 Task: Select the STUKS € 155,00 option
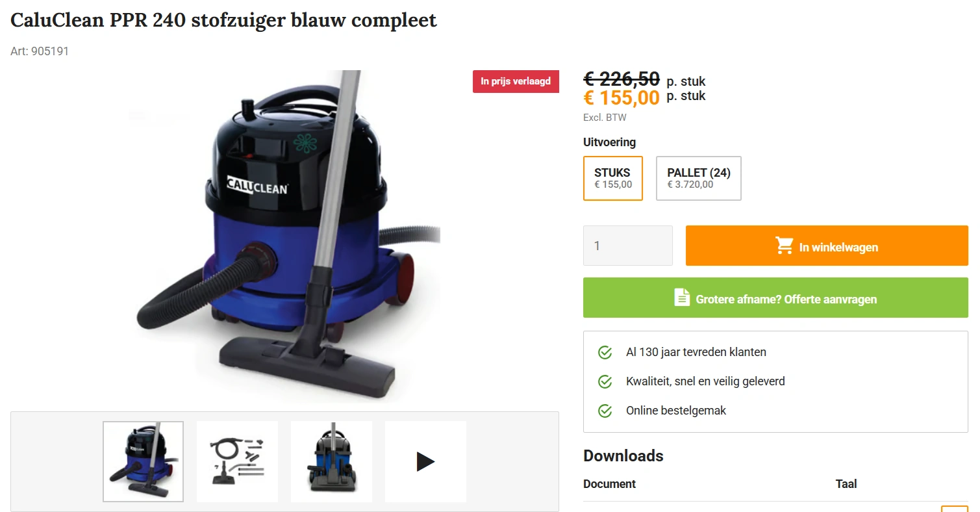pyautogui.click(x=613, y=178)
